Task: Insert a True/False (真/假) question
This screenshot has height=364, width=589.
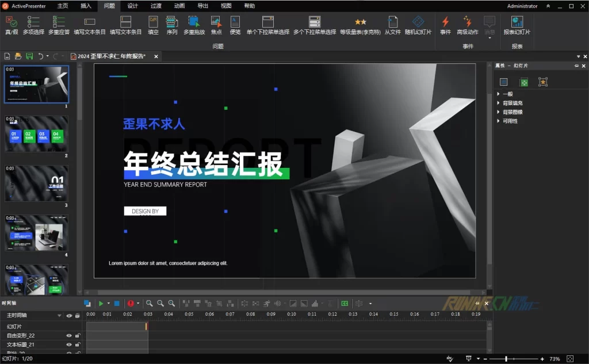Action: (12, 25)
